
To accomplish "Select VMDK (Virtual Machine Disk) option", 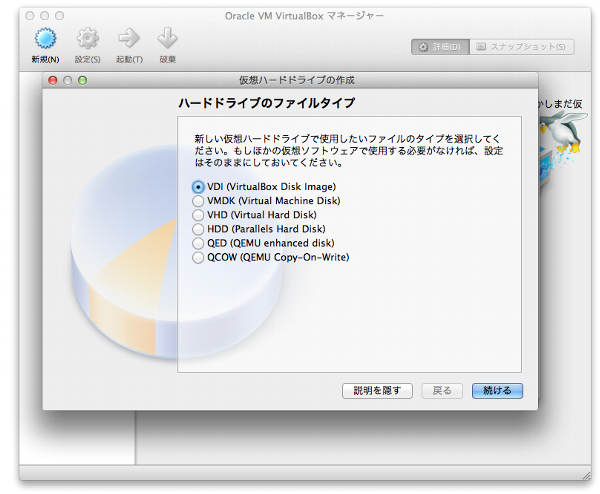I will (x=266, y=201).
